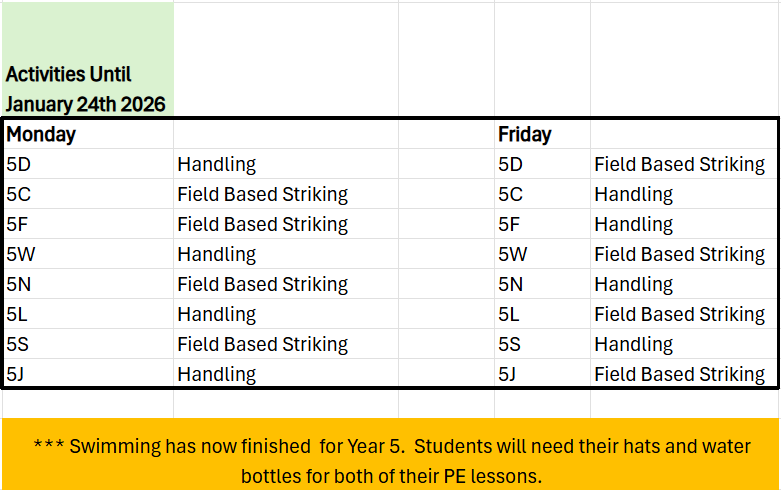Select Handling beside Friday's 5S
Image resolution: width=781 pixels, height=490 pixels.
(634, 344)
